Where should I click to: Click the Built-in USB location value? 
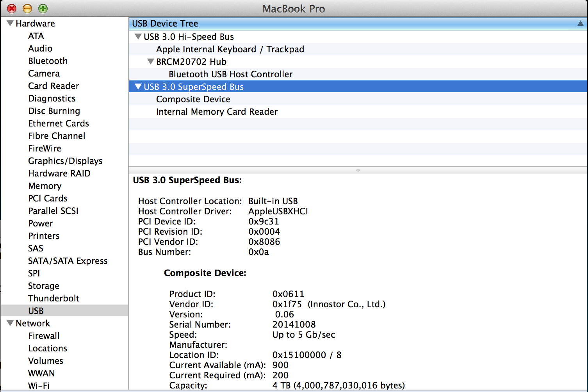tap(273, 201)
